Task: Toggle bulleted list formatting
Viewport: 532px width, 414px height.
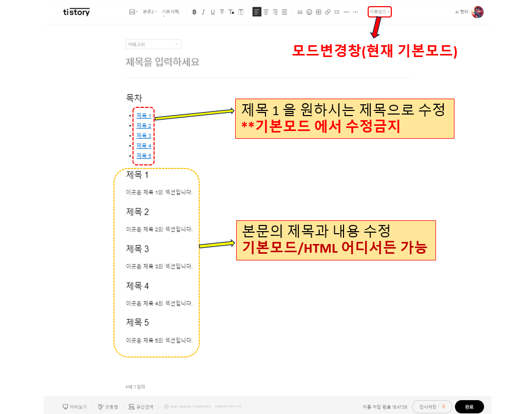Action: point(336,11)
